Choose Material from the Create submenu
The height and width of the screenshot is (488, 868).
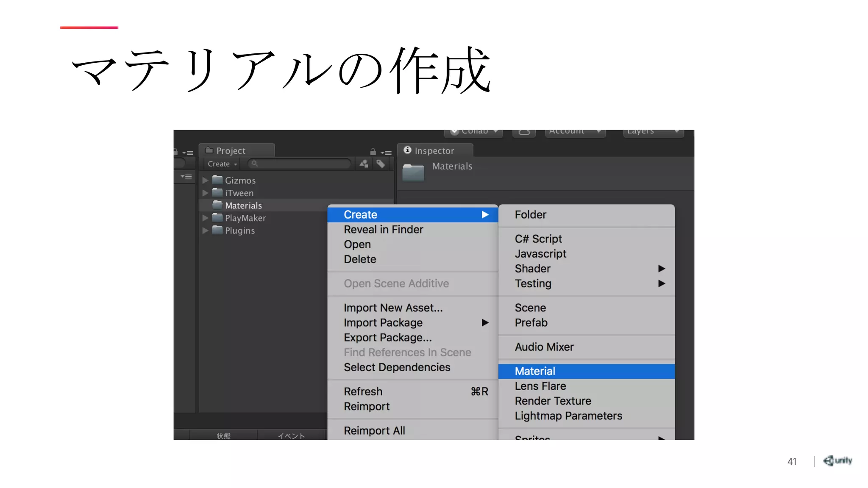tap(535, 371)
